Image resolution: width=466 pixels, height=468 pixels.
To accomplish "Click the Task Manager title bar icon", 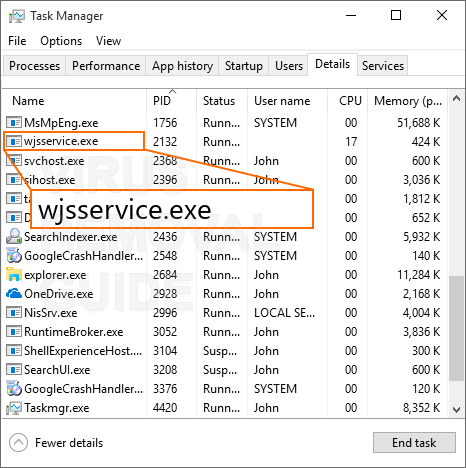I will coord(17,16).
